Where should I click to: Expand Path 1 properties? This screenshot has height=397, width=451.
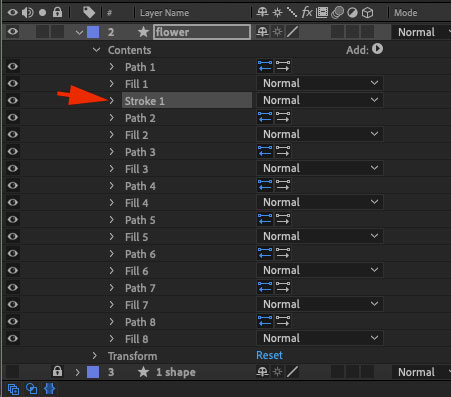tap(112, 66)
